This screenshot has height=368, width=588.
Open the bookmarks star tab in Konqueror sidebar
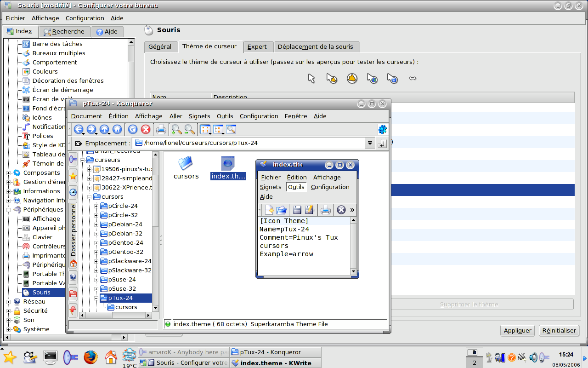click(x=73, y=176)
